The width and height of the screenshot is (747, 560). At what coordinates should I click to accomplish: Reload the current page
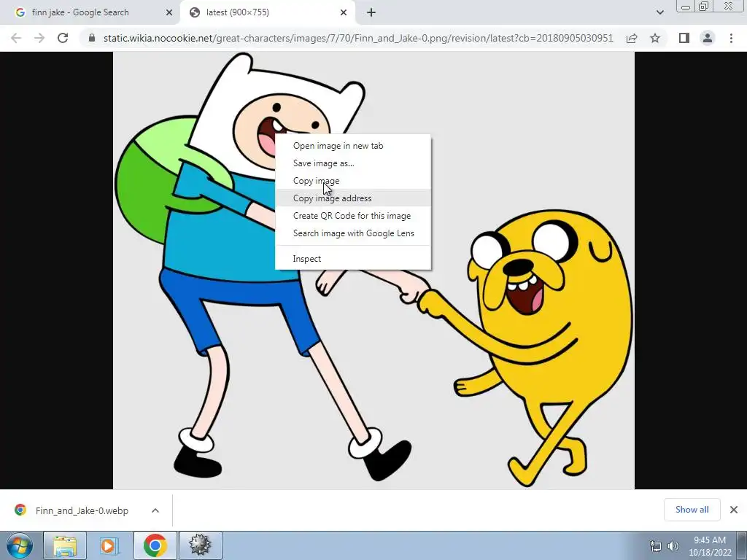pos(63,38)
